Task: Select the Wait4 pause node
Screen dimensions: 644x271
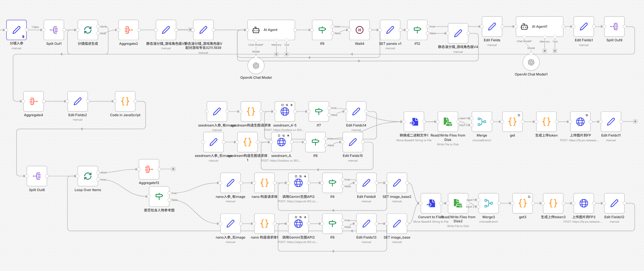Action: tap(359, 30)
